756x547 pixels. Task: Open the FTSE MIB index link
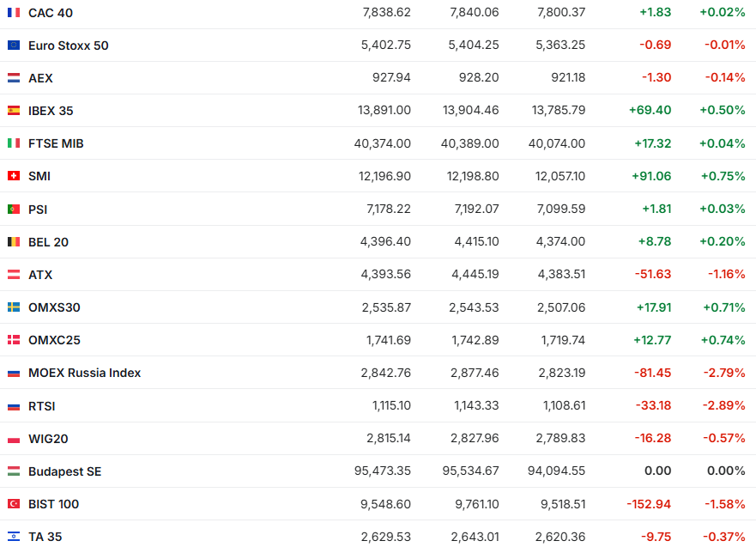point(56,143)
